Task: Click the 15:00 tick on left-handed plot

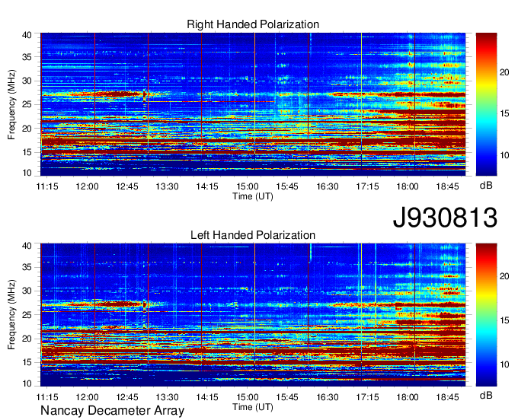Action: point(247,397)
